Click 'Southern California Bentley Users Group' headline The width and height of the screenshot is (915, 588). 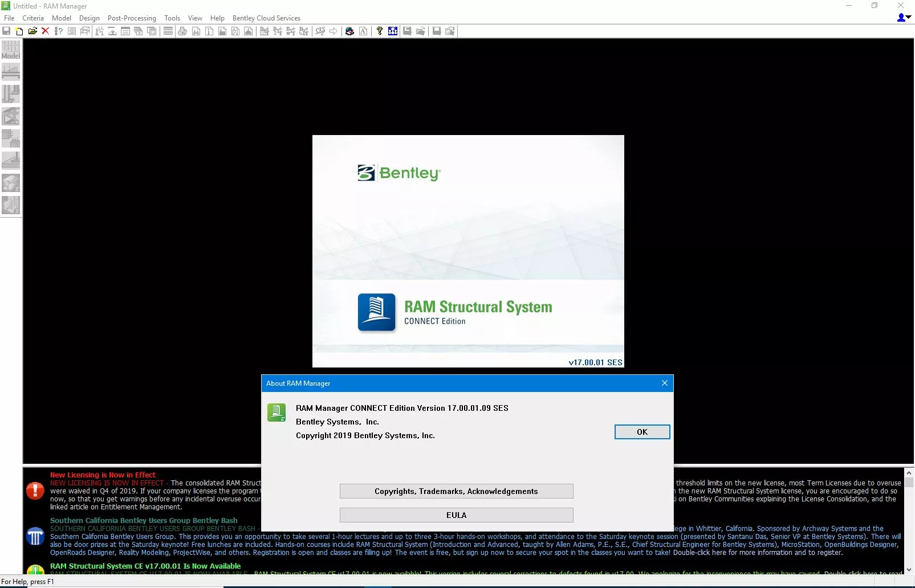tap(144, 520)
